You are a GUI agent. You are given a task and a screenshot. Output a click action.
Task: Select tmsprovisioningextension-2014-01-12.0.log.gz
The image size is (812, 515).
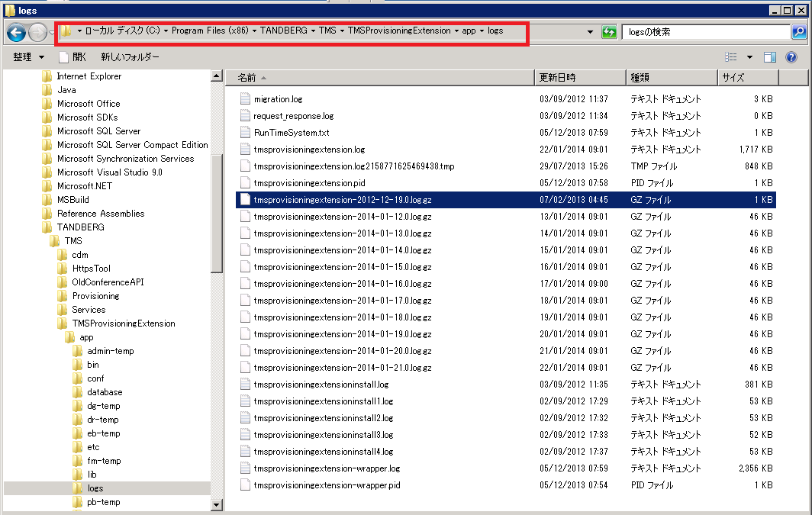pyautogui.click(x=343, y=217)
